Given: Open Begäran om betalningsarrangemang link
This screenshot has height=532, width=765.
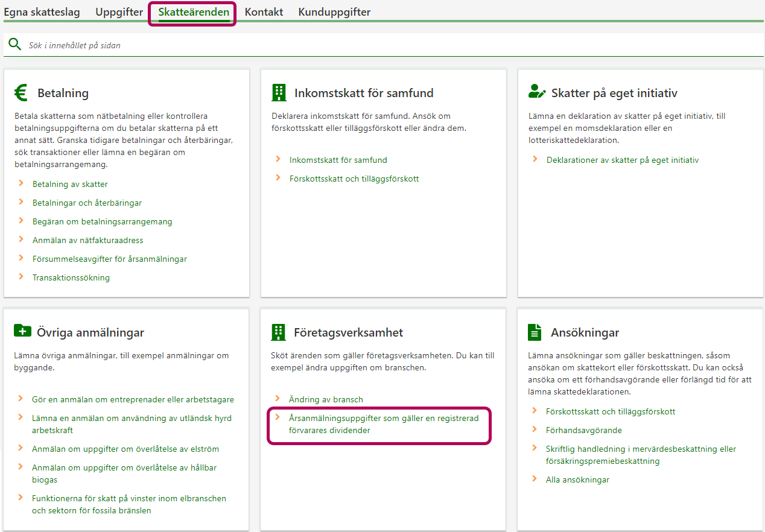Looking at the screenshot, I should click(102, 221).
